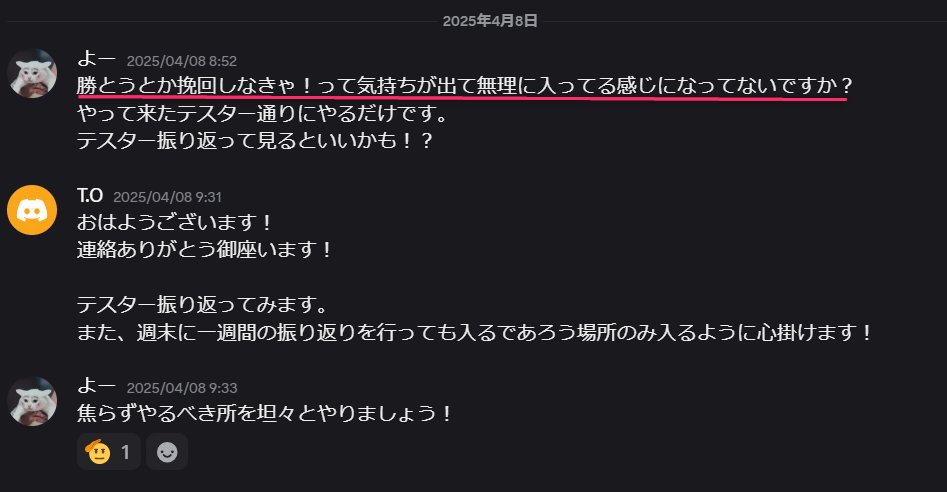Viewport: 947px width, 492px height.
Task: Click the cat avatar on the 8:52 message
Action: pyautogui.click(x=32, y=73)
